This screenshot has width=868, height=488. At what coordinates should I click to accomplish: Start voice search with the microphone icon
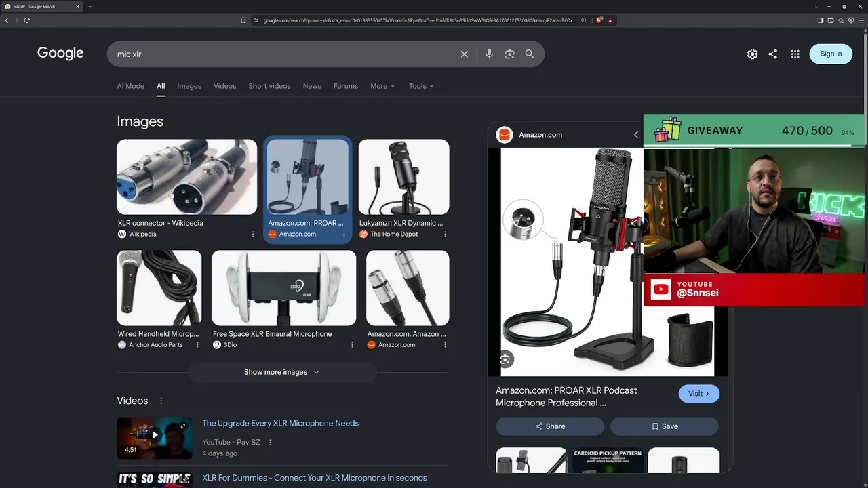(x=490, y=54)
